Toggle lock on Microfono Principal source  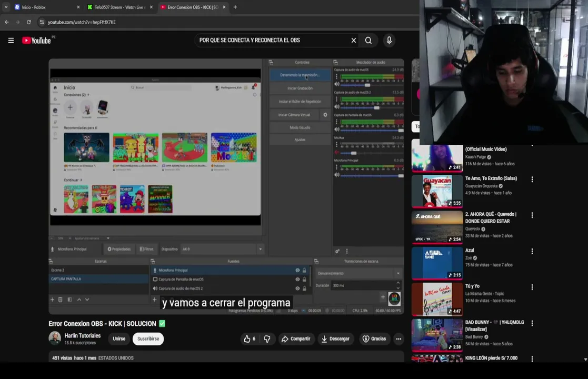304,270
